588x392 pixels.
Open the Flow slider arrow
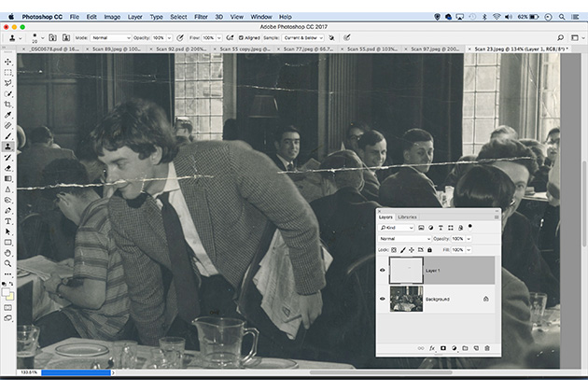219,38
